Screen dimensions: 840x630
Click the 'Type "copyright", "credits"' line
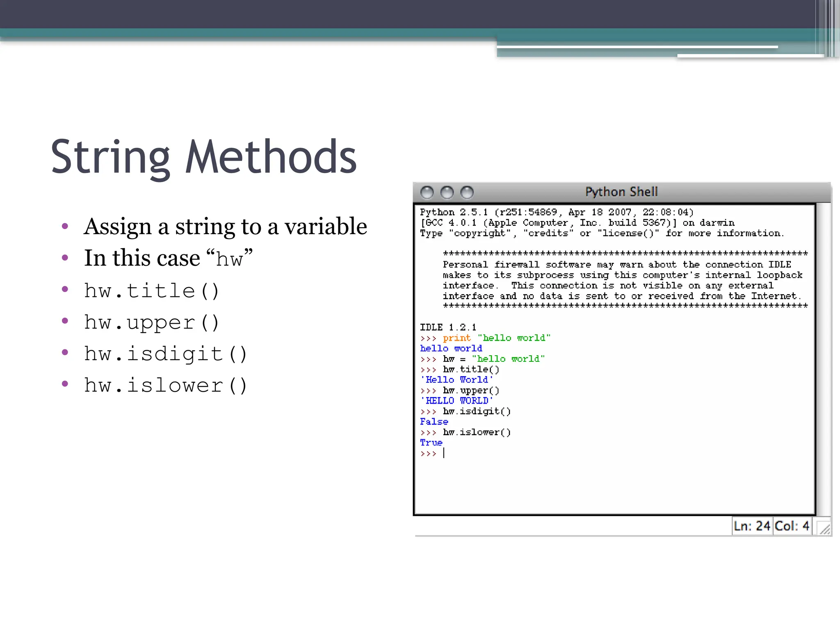[x=602, y=233]
